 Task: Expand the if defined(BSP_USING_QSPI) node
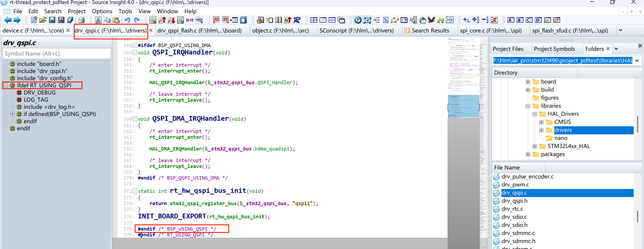(12, 114)
